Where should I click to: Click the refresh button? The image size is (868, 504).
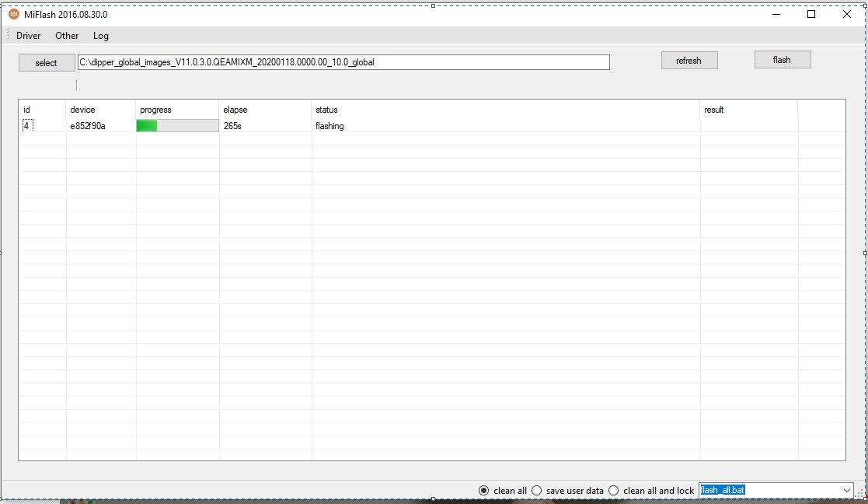689,61
